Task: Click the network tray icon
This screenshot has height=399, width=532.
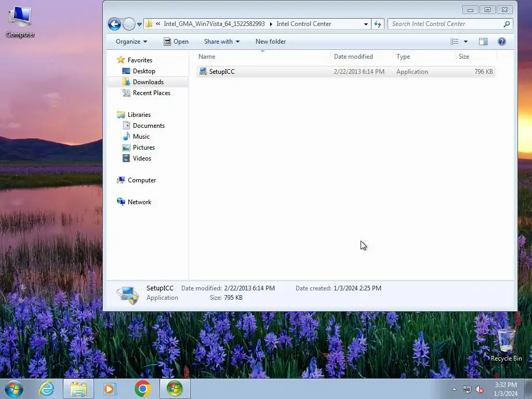Action: pos(467,390)
